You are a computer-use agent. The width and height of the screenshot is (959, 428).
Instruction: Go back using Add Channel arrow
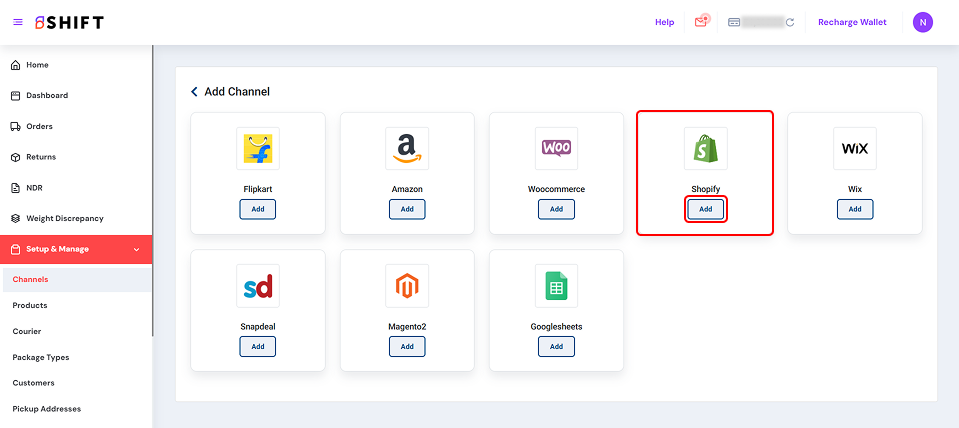point(195,92)
